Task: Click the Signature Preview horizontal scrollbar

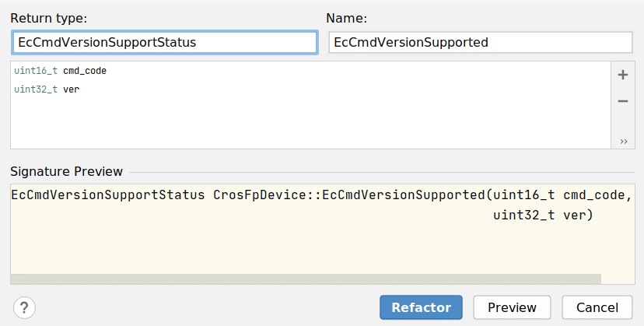Action: pyautogui.click(x=305, y=279)
